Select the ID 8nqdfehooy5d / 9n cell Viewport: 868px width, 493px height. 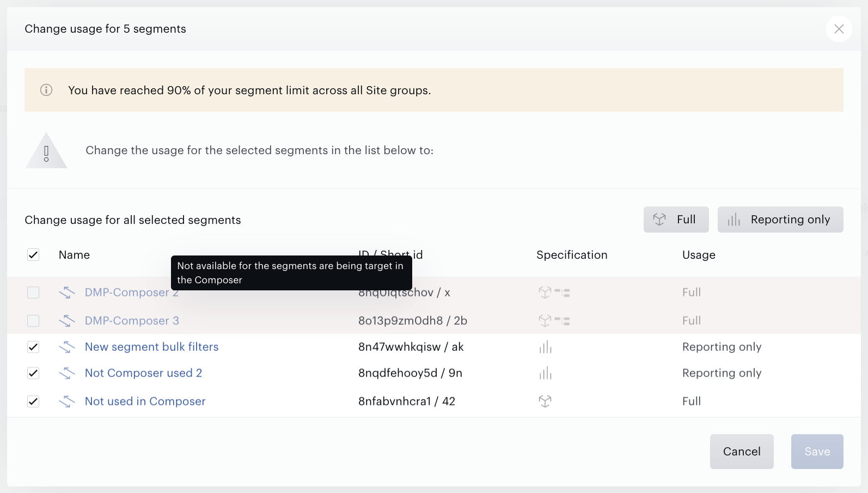pos(410,373)
